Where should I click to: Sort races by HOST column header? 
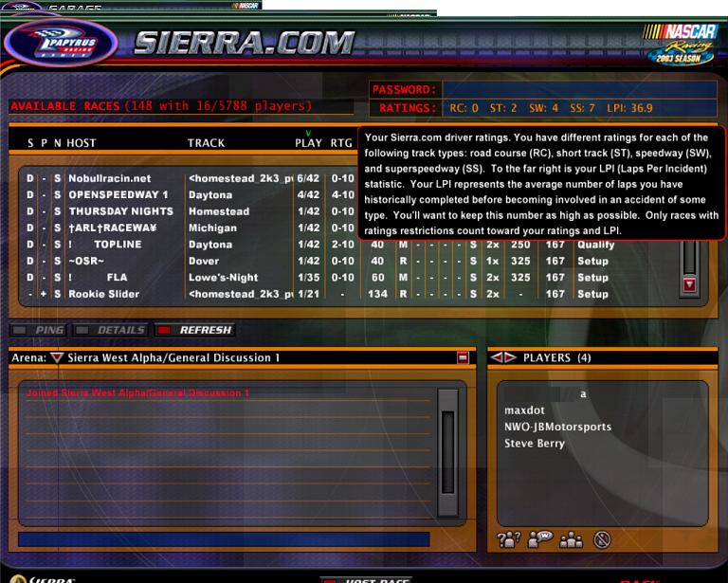82,143
